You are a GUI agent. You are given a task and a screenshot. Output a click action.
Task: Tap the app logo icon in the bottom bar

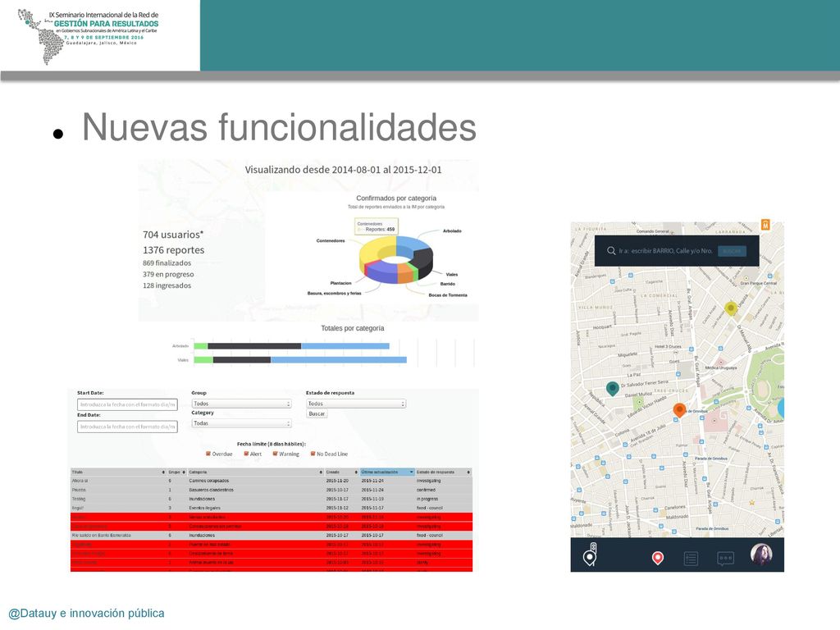(591, 555)
